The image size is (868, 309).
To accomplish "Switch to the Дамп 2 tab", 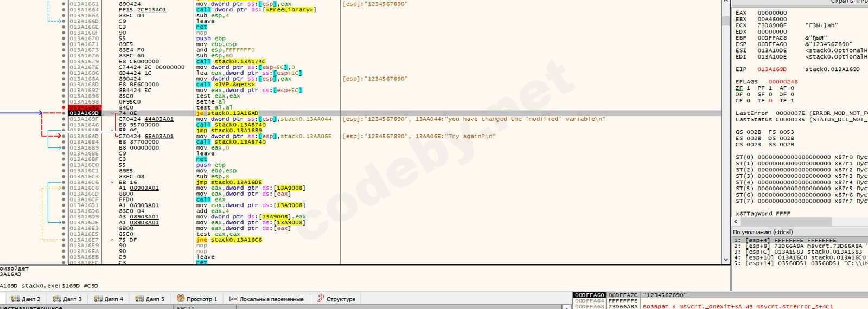I will point(26,299).
